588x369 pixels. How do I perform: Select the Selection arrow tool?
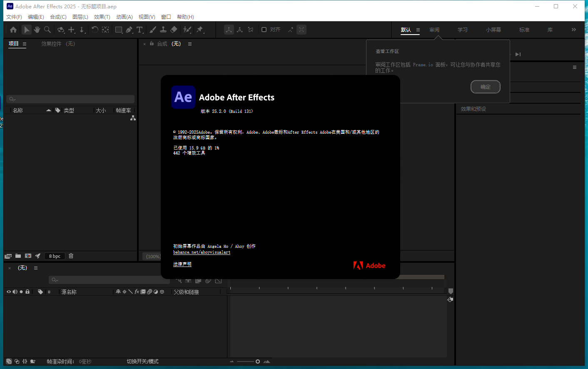[x=26, y=30]
